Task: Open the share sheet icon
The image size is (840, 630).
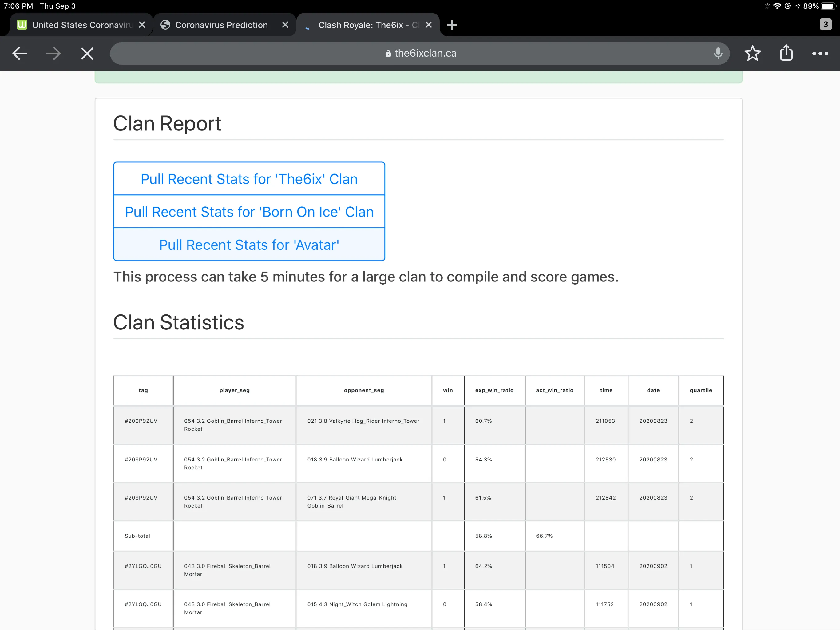Action: pyautogui.click(x=786, y=53)
